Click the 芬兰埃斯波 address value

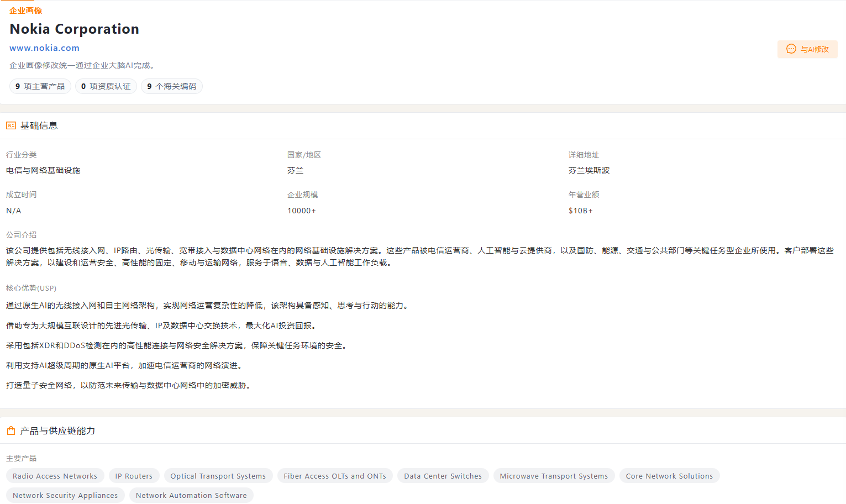click(589, 170)
